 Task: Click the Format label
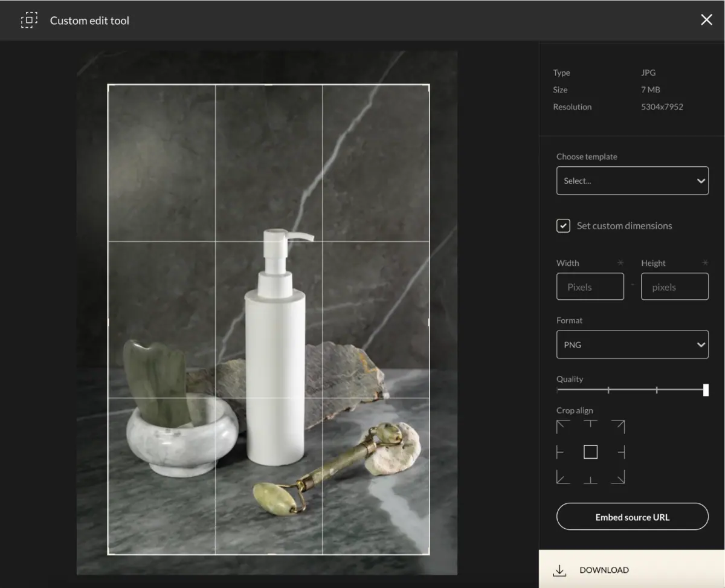coord(569,320)
